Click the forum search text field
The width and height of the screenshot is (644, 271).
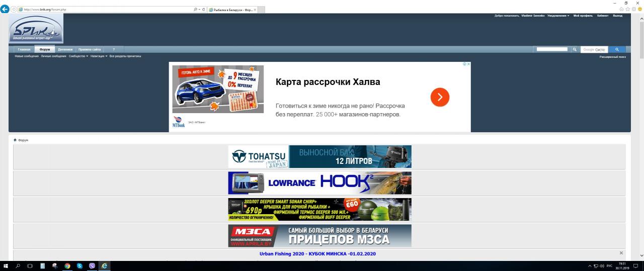[x=552, y=49]
